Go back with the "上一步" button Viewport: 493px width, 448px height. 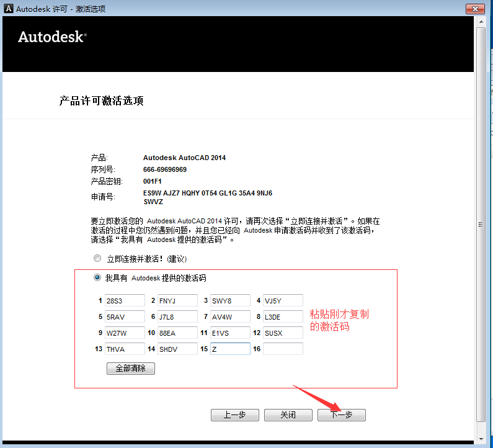click(235, 414)
